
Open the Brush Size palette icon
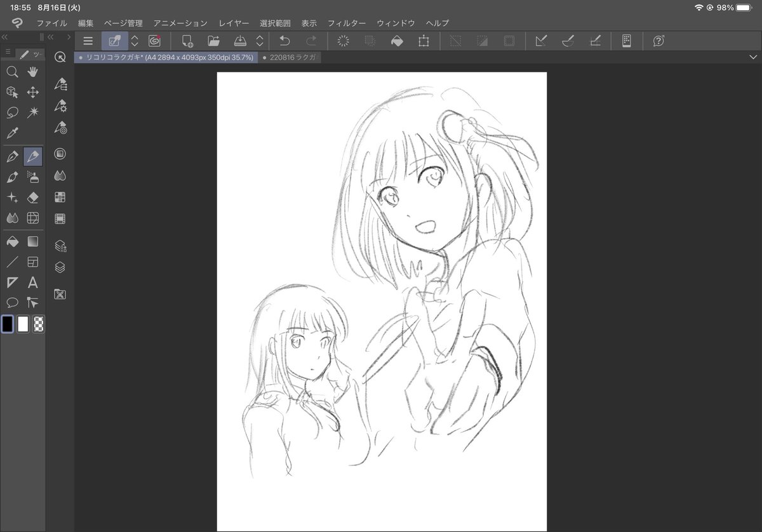point(60,128)
